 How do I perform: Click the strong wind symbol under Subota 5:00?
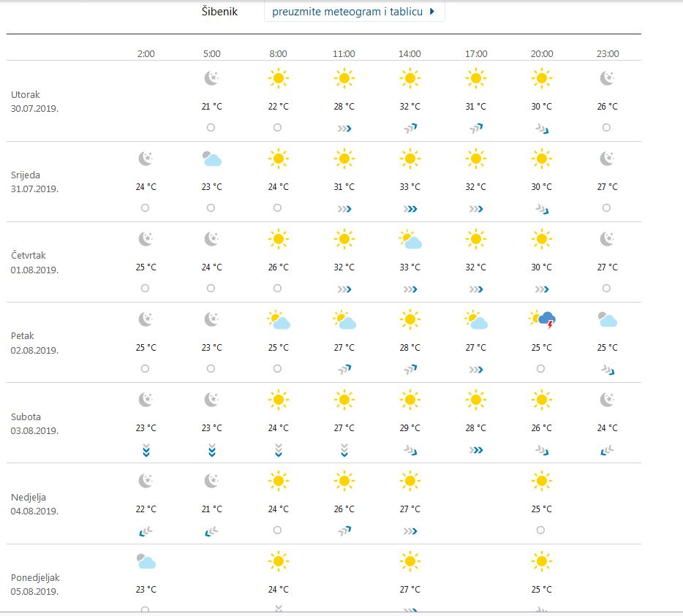tap(212, 450)
